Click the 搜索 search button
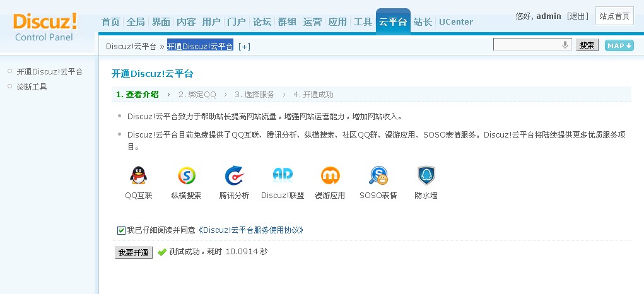This screenshot has height=294, width=644. 587,45
